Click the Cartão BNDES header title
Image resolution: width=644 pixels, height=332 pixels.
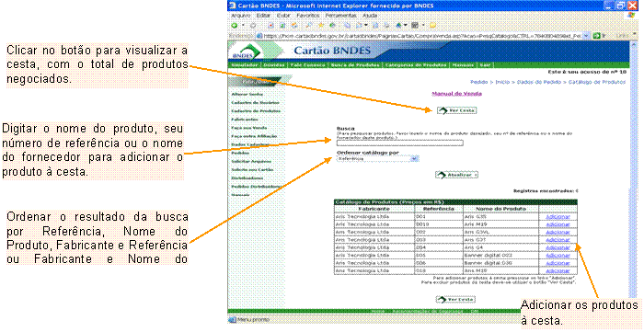click(331, 51)
